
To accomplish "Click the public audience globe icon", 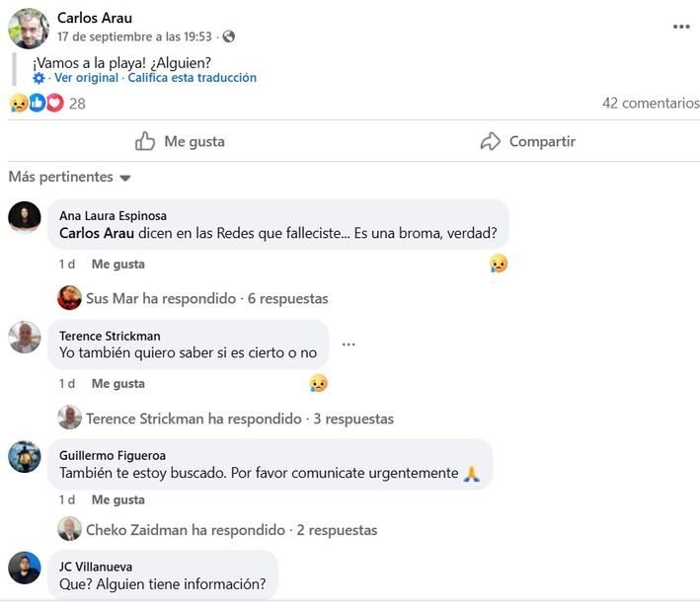I will 229,37.
